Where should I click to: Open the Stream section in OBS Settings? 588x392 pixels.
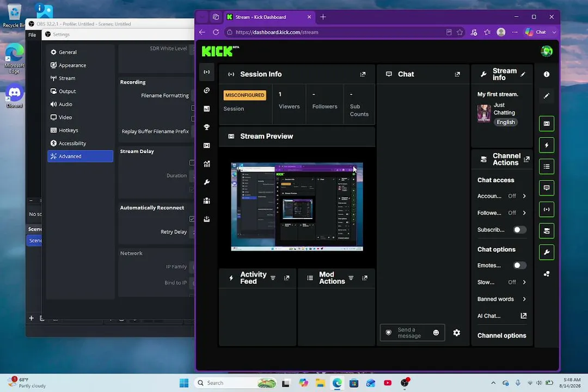(80, 78)
